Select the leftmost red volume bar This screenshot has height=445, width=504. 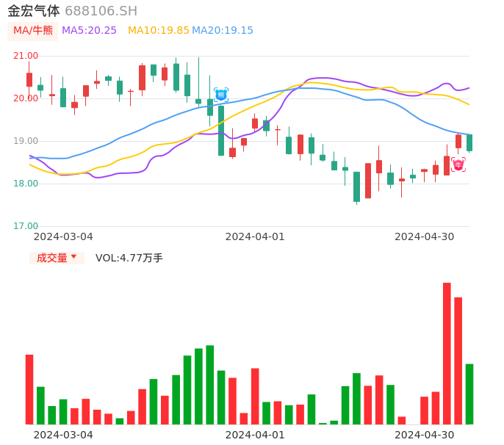(29, 389)
